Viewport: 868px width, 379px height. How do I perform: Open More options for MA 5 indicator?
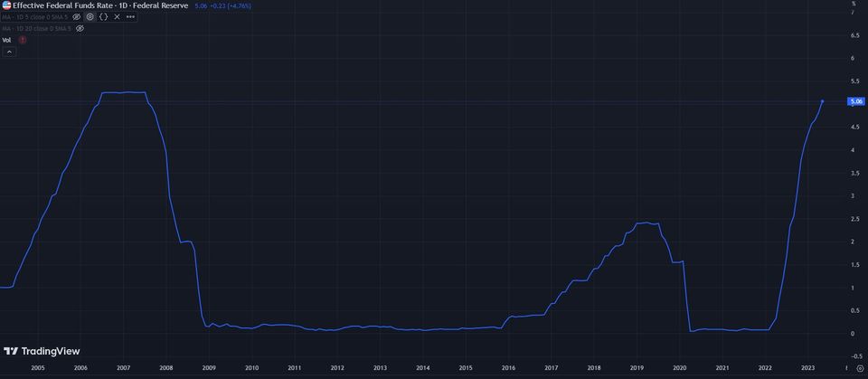point(130,16)
